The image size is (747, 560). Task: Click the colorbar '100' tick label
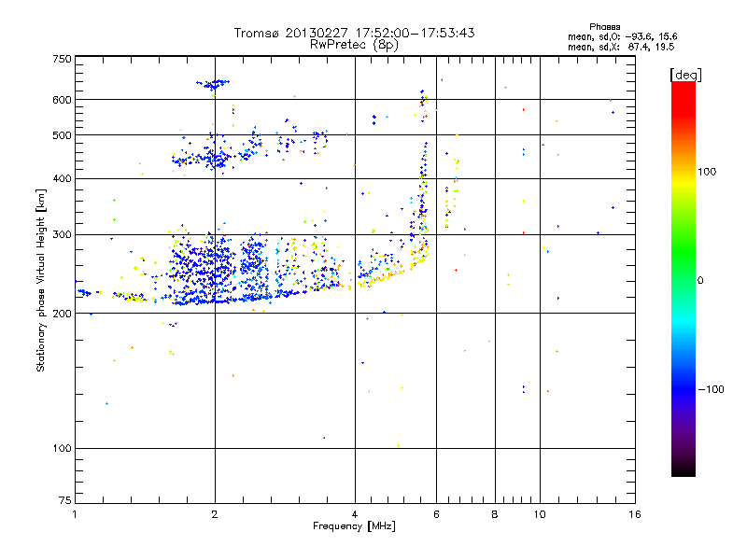tap(707, 172)
